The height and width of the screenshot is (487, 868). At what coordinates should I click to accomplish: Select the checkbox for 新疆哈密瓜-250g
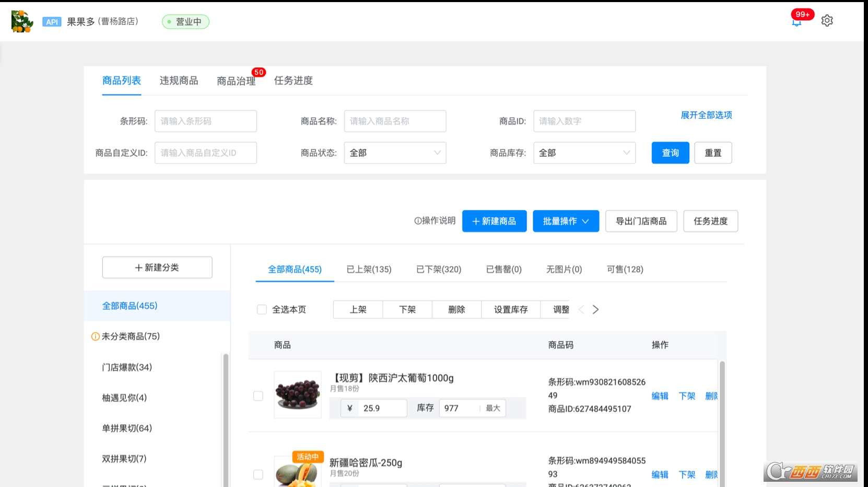click(258, 474)
